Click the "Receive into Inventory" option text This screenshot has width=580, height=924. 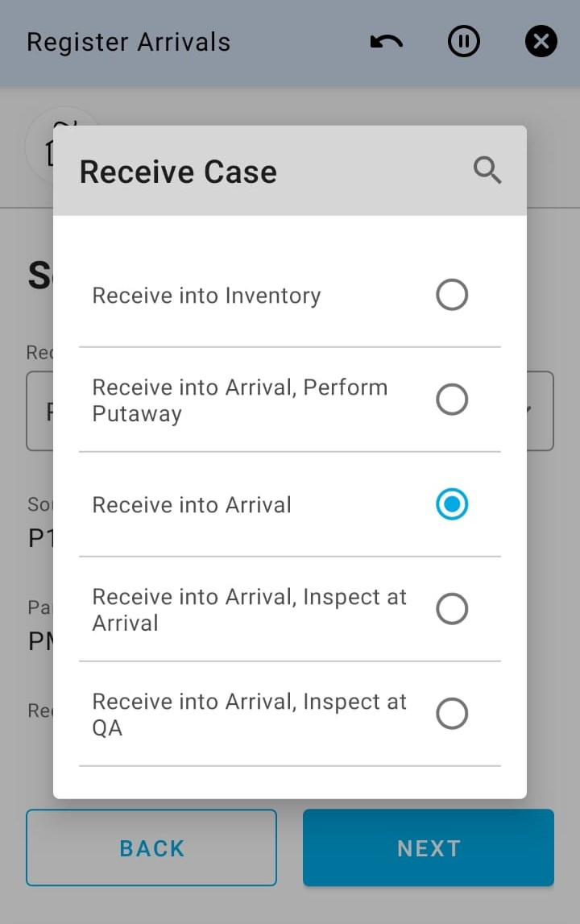click(206, 296)
